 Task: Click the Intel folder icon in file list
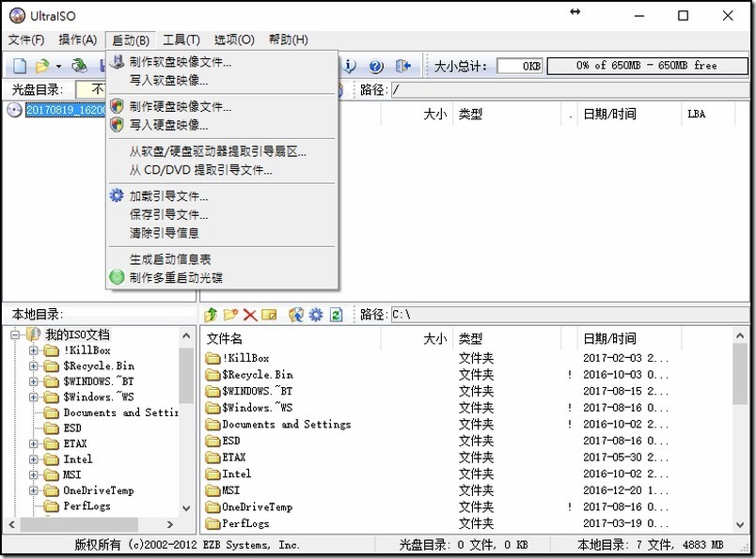point(213,474)
